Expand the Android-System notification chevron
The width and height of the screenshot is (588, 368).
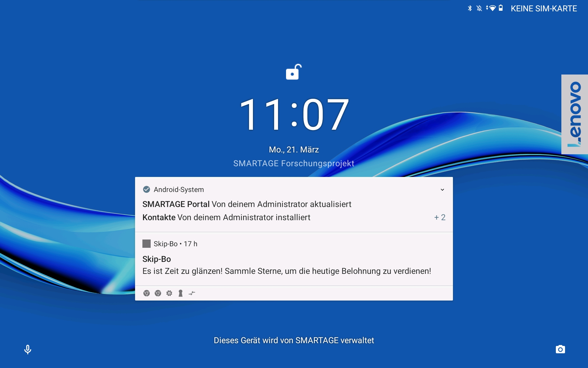click(x=442, y=190)
